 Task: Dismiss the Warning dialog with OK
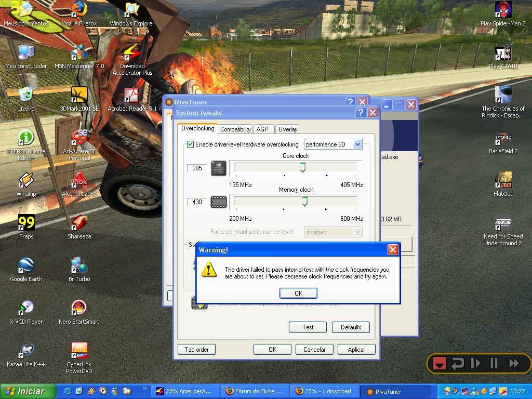coord(298,293)
